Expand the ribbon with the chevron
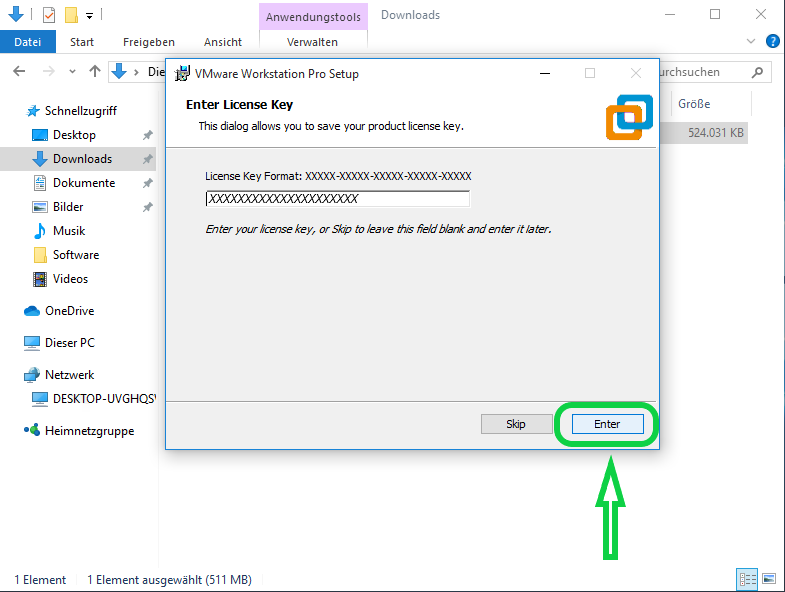The width and height of the screenshot is (785, 592). [x=750, y=41]
